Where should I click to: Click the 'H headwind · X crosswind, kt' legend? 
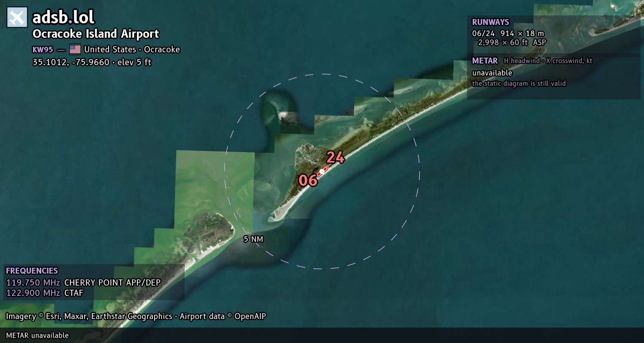pyautogui.click(x=548, y=61)
